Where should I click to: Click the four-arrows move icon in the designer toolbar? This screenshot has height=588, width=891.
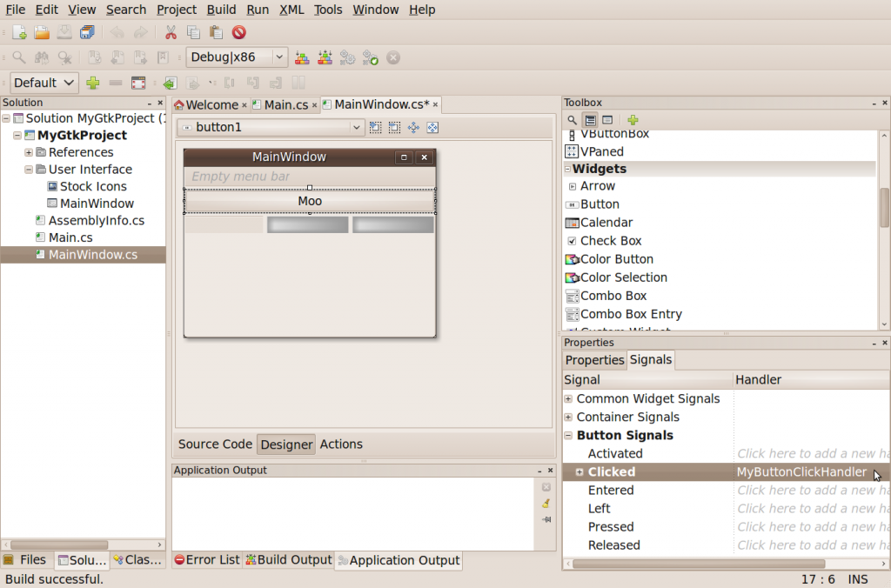pyautogui.click(x=413, y=127)
